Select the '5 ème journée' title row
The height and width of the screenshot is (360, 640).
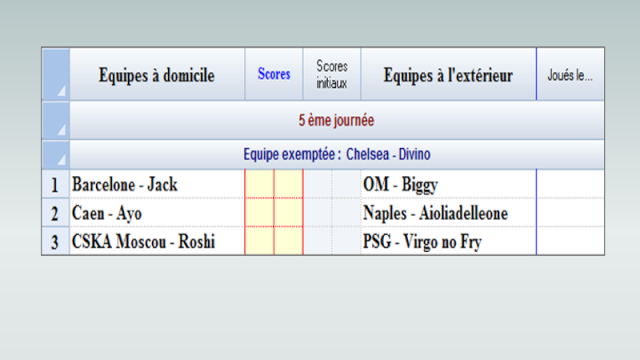(337, 120)
